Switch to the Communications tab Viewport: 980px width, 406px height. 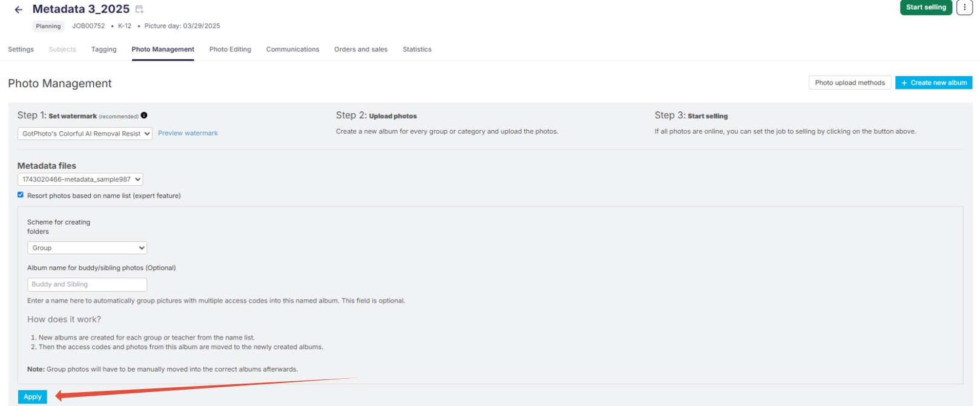(292, 50)
